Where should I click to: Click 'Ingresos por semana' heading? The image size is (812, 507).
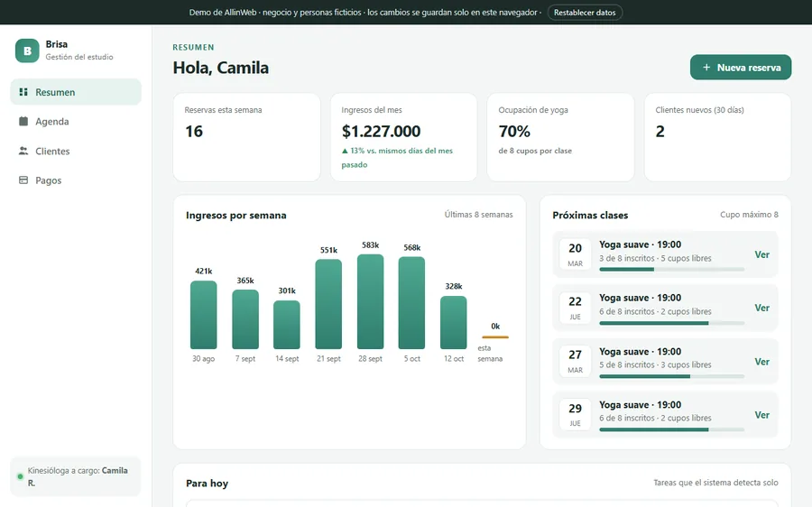236,216
